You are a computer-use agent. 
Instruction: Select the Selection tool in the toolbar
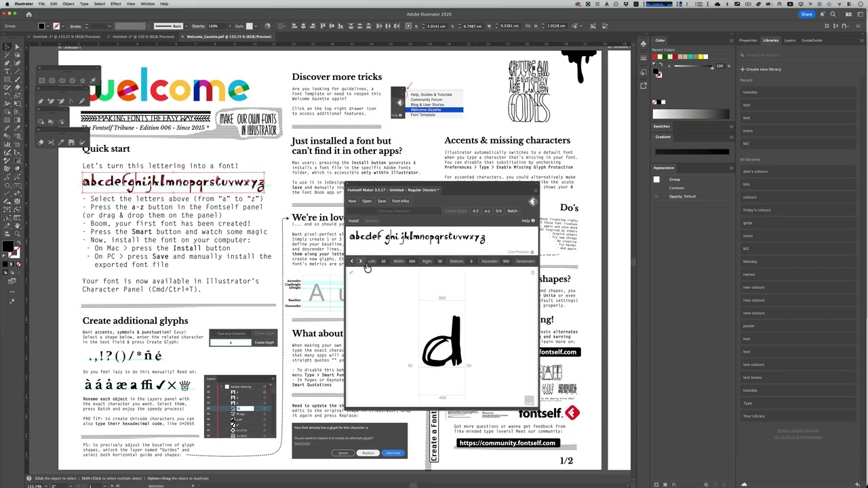coord(7,47)
